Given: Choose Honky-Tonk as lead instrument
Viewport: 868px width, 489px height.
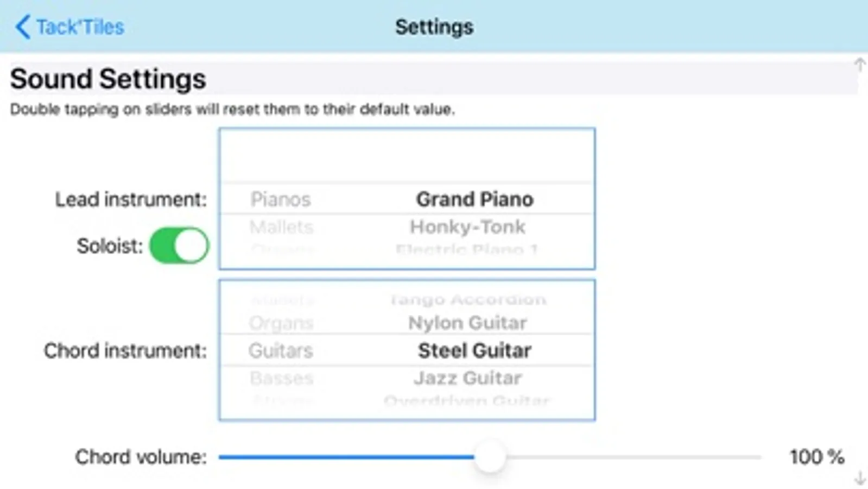Looking at the screenshot, I should [x=467, y=227].
